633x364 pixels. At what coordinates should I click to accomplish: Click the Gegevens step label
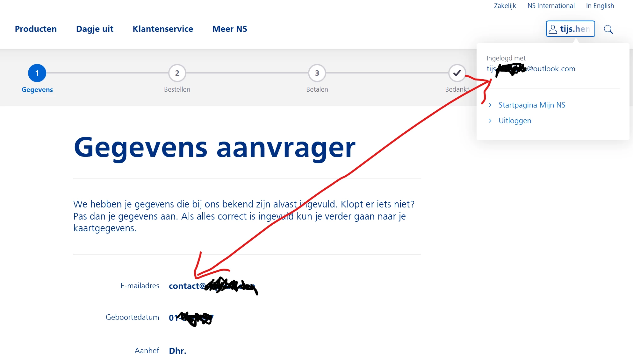pos(37,90)
